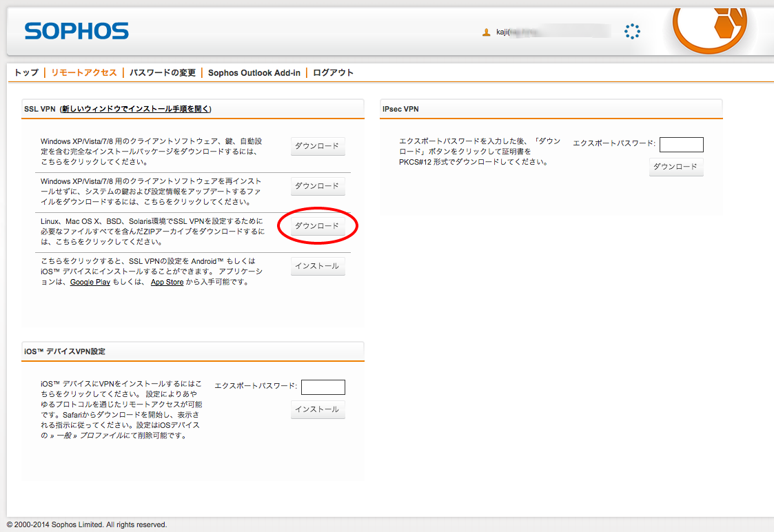This screenshot has width=774, height=532.
Task: Click the kaji username text
Action: tap(502, 32)
